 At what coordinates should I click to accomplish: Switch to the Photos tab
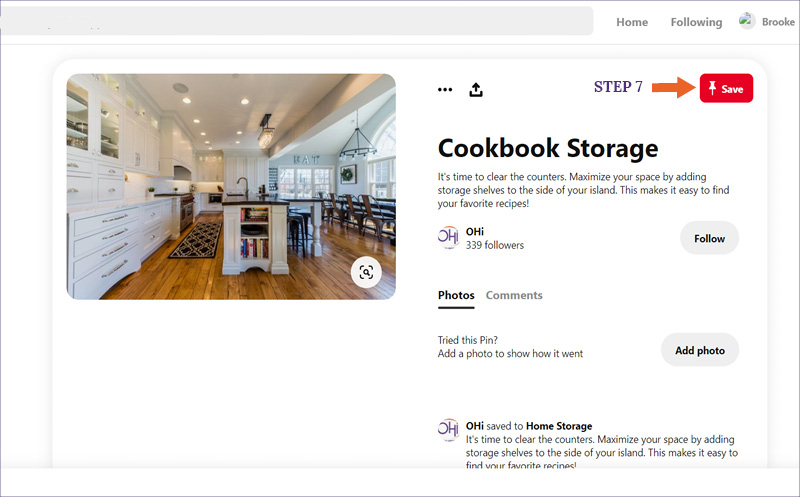(x=456, y=295)
